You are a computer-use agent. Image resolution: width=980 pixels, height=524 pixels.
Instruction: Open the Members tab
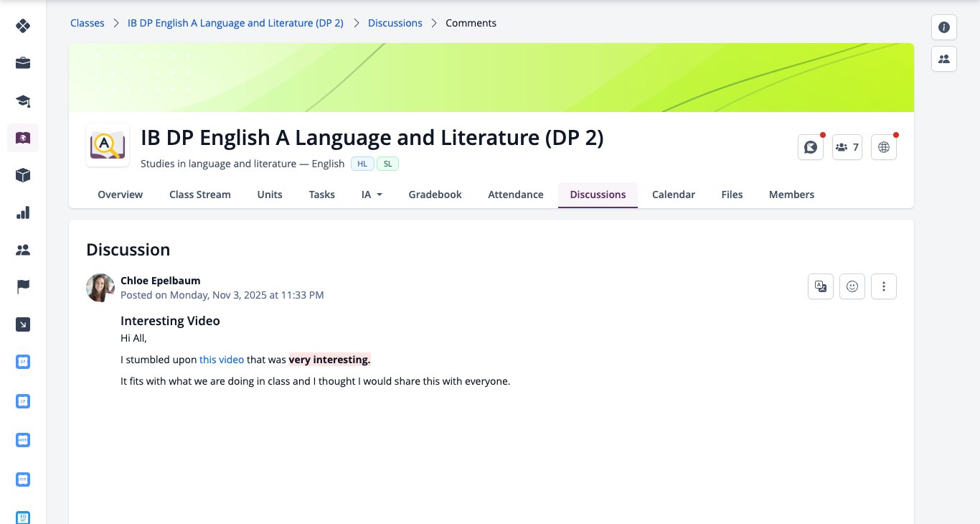click(791, 195)
